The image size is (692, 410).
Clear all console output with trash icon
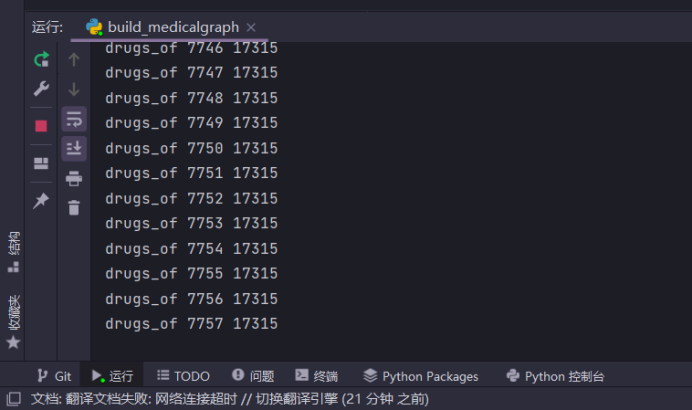point(74,207)
